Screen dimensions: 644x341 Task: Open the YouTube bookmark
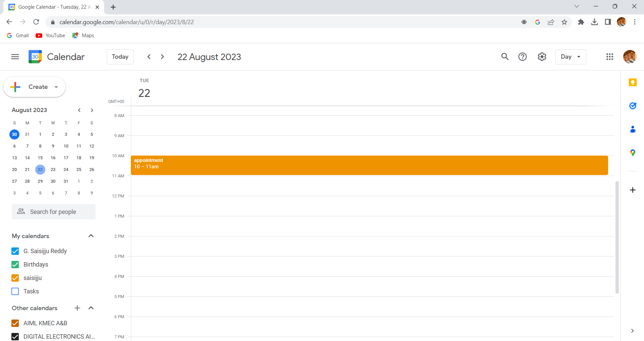(x=50, y=35)
